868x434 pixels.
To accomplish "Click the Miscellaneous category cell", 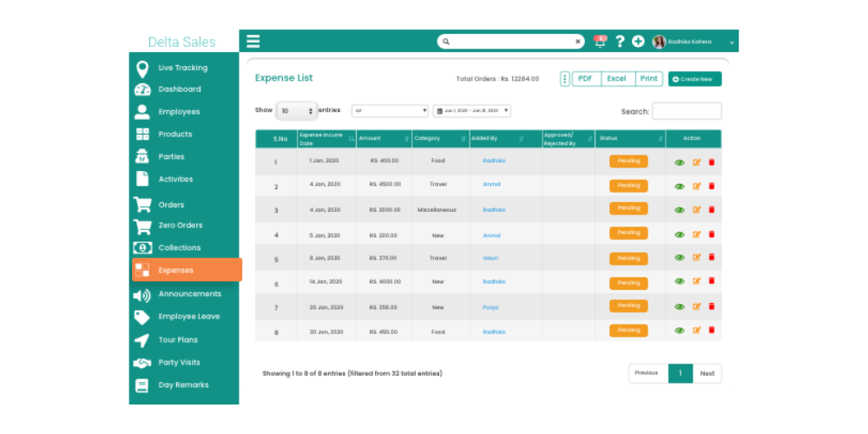I will click(x=437, y=210).
